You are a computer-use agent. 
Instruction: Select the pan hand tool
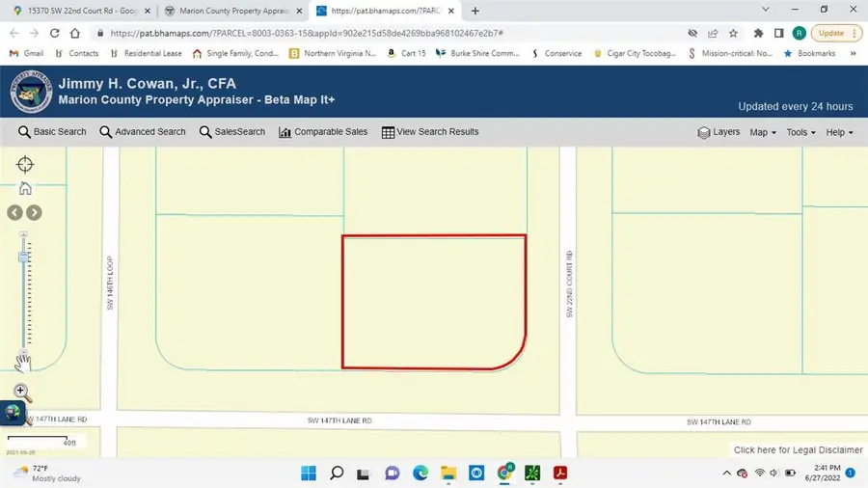point(23,363)
